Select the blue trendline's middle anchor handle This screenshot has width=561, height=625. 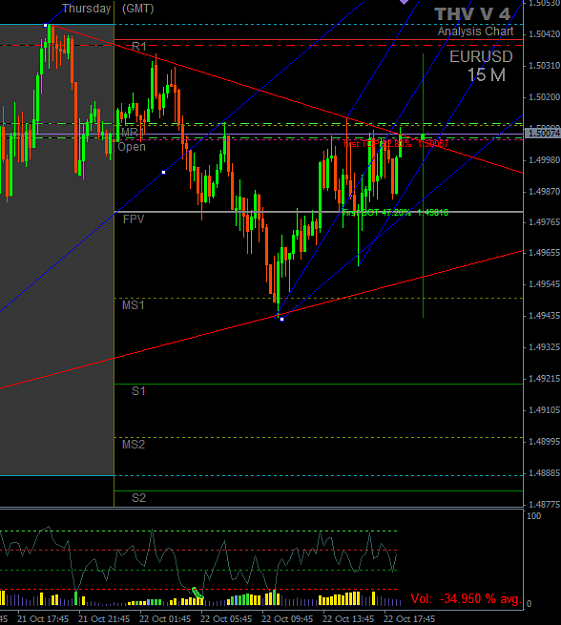[x=163, y=172]
